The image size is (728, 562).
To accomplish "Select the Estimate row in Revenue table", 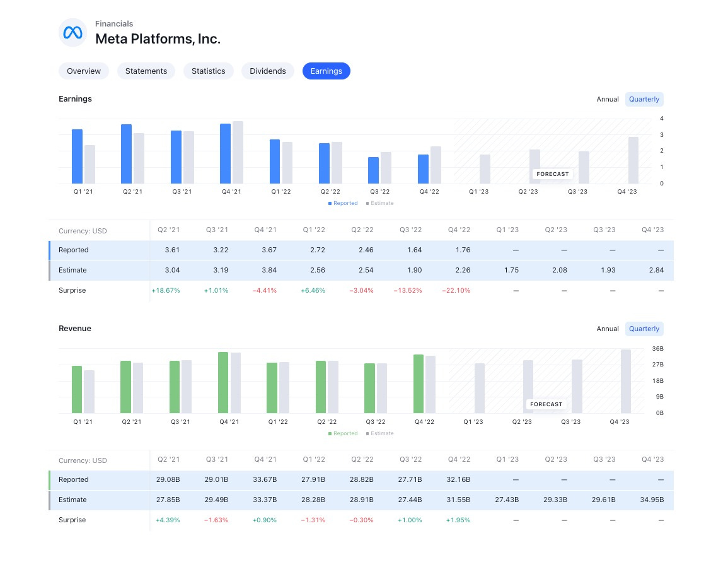I will point(361,500).
